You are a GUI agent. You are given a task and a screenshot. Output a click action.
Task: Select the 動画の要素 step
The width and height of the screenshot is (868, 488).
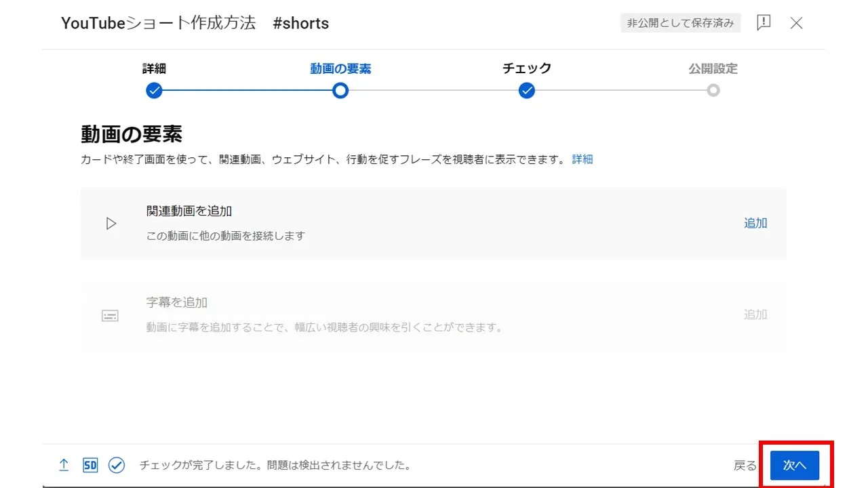[x=340, y=68]
